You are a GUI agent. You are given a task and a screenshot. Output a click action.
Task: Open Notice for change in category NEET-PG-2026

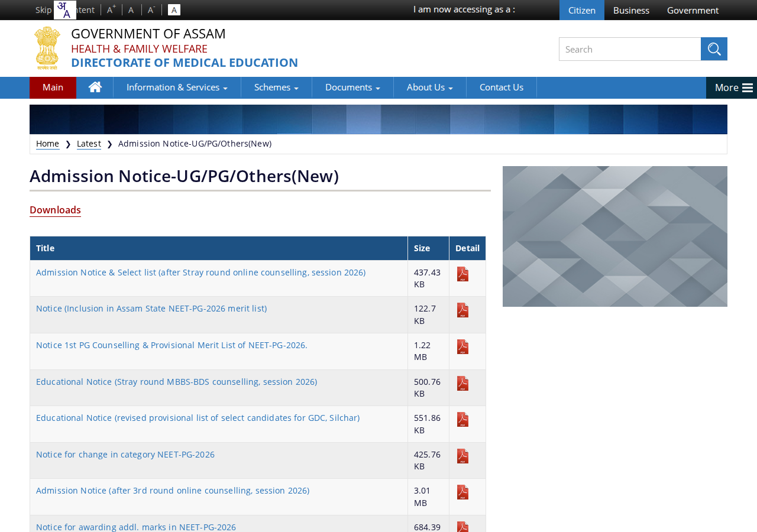tap(125, 455)
